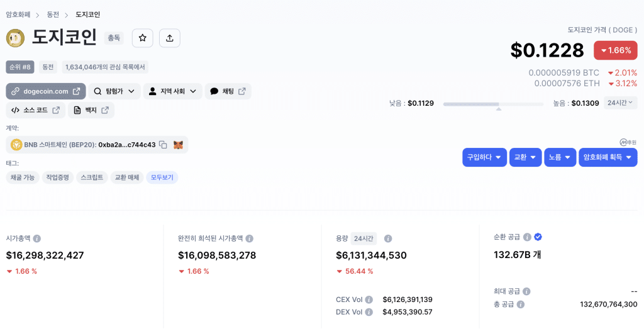
Task: Open the 24시간 price range dropdown
Action: point(620,103)
